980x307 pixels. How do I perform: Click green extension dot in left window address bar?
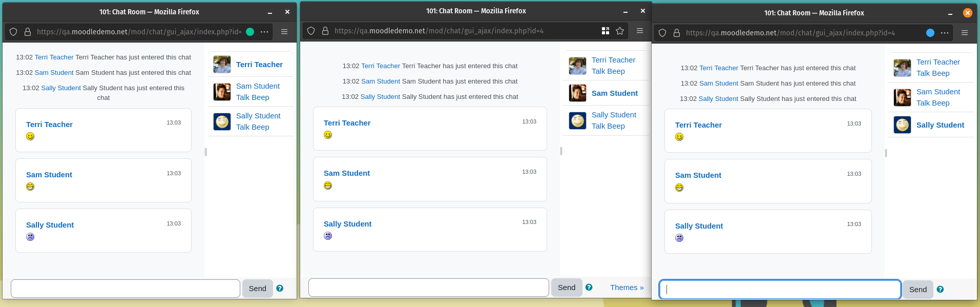(x=250, y=32)
